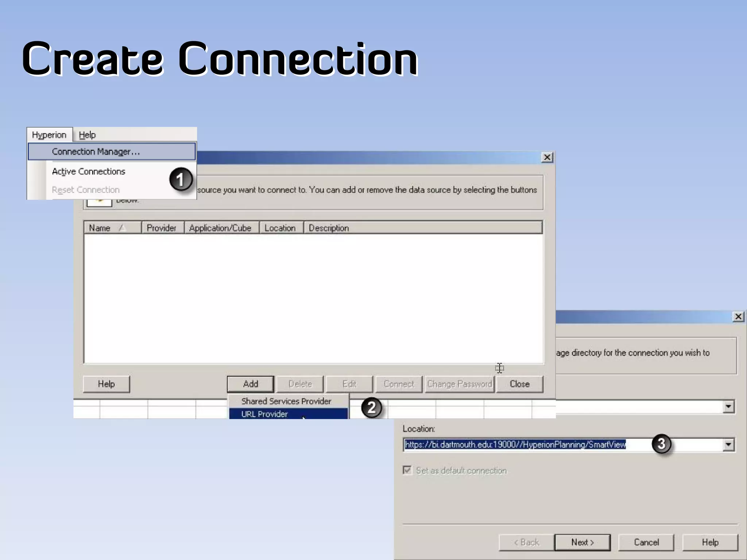Toggle Set as default connection checkbox
This screenshot has height=560, width=747.
tap(407, 470)
